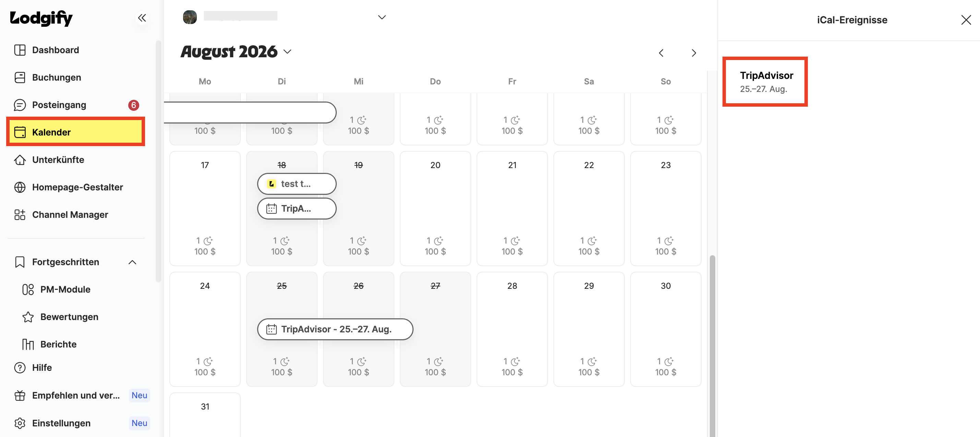Open the property selector dropdown arrow
The width and height of the screenshot is (980, 437).
click(x=382, y=17)
